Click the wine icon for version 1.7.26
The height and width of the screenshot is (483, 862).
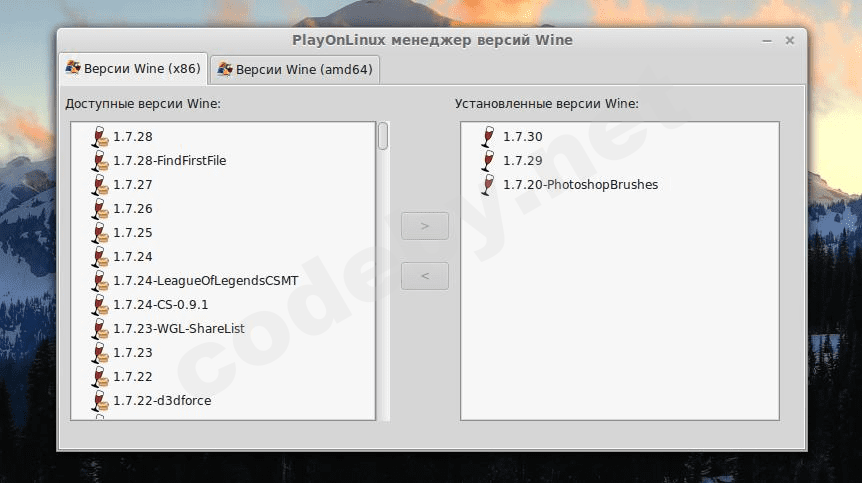tap(100, 209)
